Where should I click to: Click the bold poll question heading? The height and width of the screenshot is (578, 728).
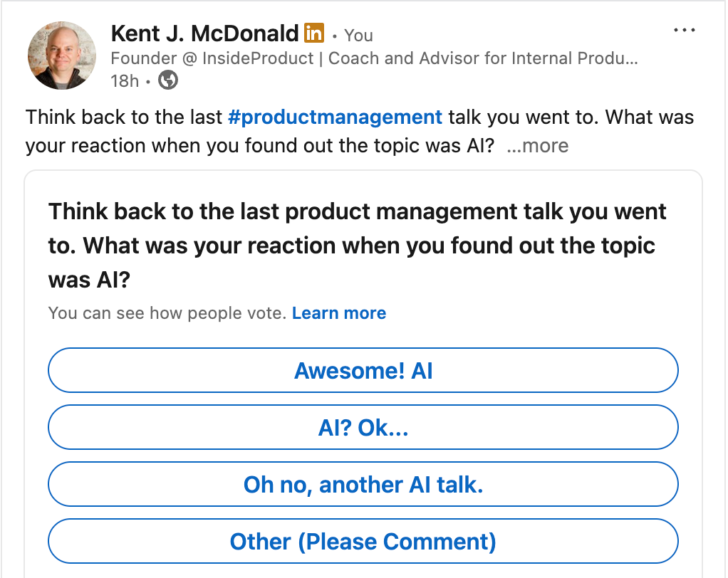click(356, 246)
